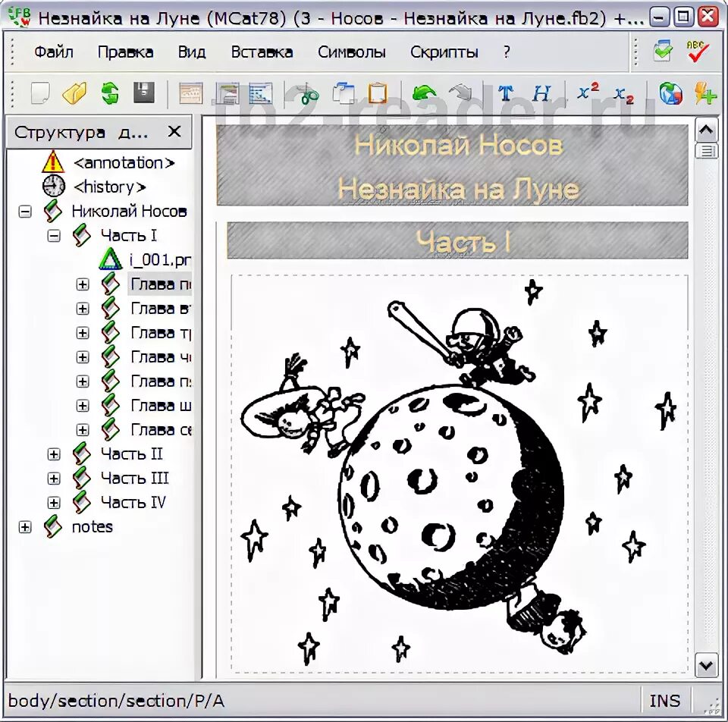Expand the Часть IV node
The image size is (728, 722).
54,503
